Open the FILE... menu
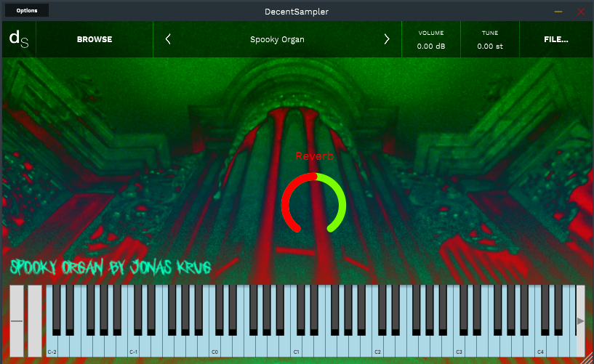 (555, 39)
